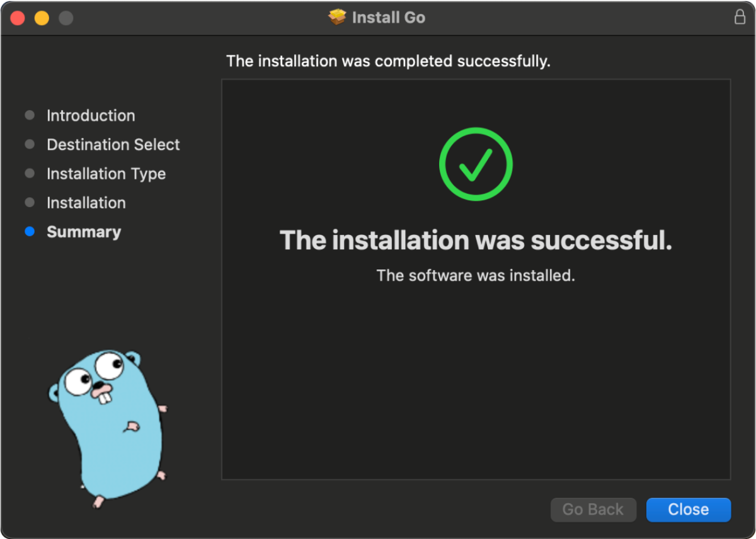756x539 pixels.
Task: Select the Summary step in the sidebar
Action: 84,232
